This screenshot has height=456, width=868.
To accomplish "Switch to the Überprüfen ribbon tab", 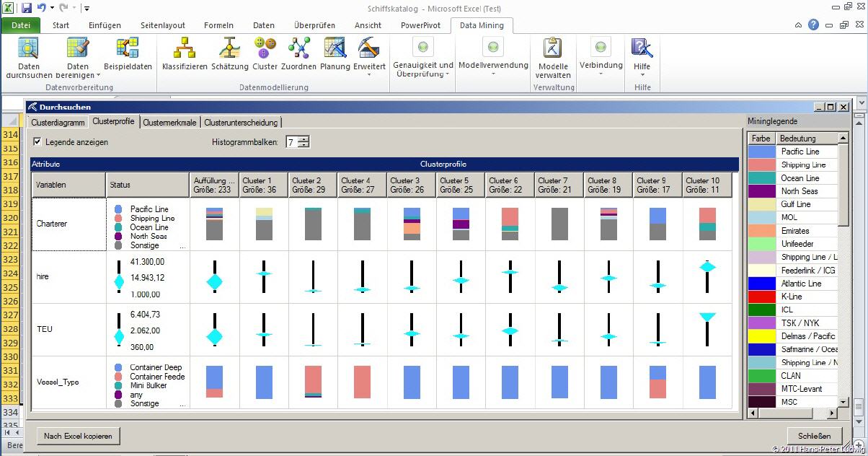I will tap(314, 25).
